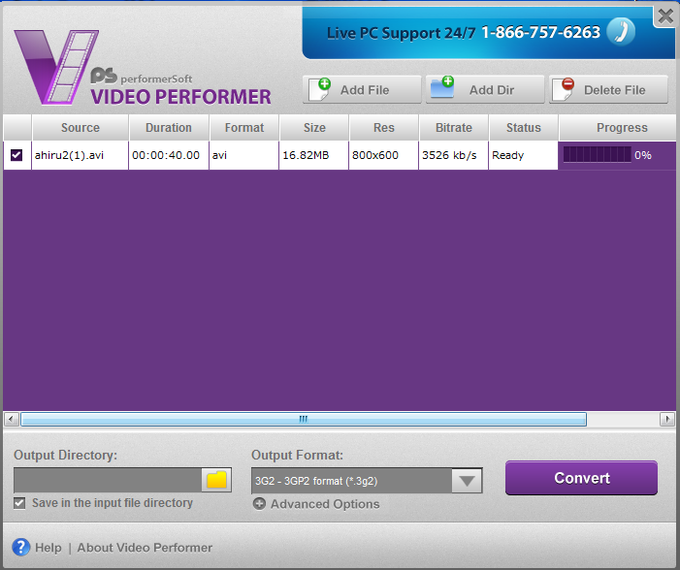
Task: Expand Advanced Options
Action: coord(316,504)
